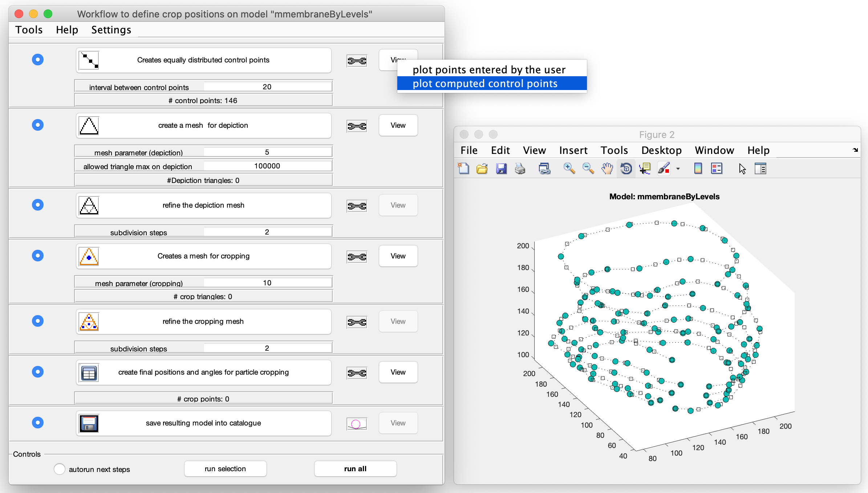Open Tools menu in Workflow window
This screenshot has width=868, height=493.
tap(29, 30)
